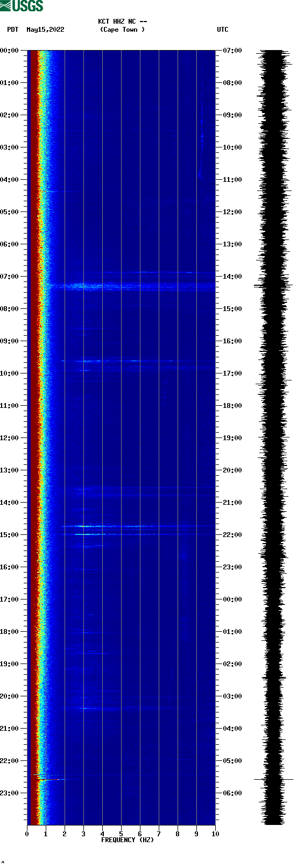Click the 21:00 PDT time label on left
This screenshot has height=868, width=297.
click(10, 729)
